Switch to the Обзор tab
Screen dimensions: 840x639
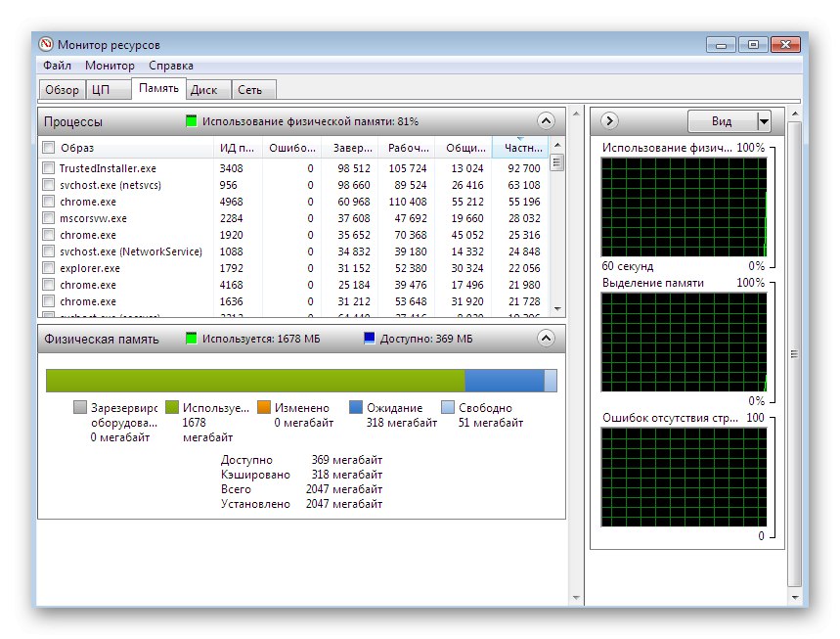tap(63, 90)
